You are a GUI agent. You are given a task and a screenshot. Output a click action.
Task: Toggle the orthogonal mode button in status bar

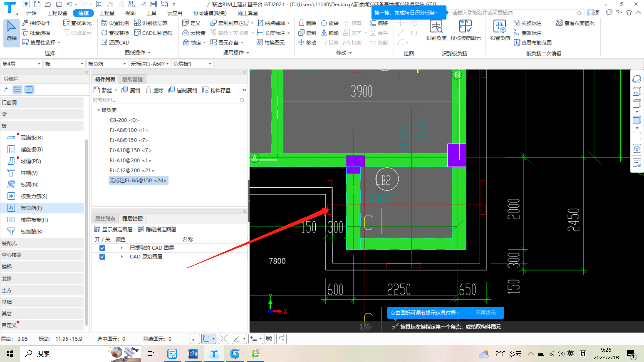click(194, 339)
